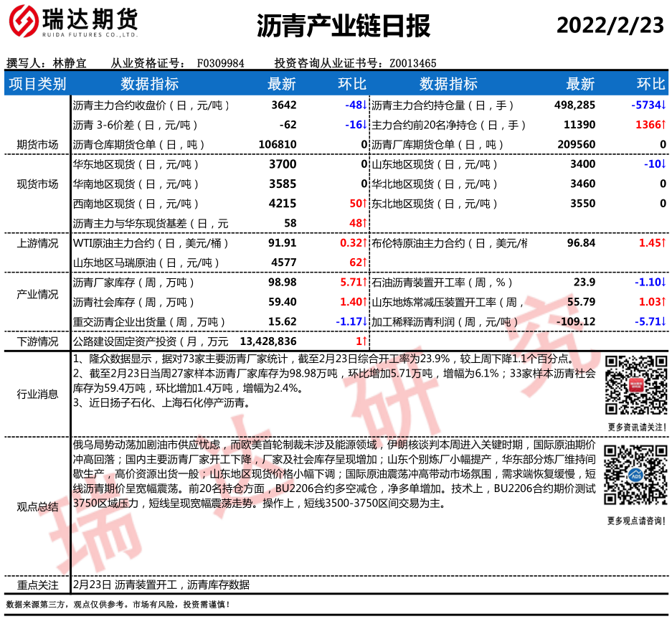
Task: Click the rightmost 环比 column header
Action: (651, 84)
